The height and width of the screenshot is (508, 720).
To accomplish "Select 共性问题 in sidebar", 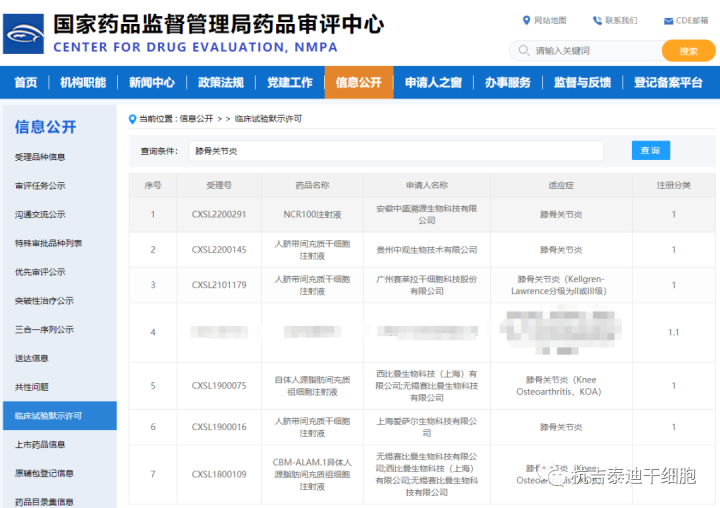I will 32,387.
